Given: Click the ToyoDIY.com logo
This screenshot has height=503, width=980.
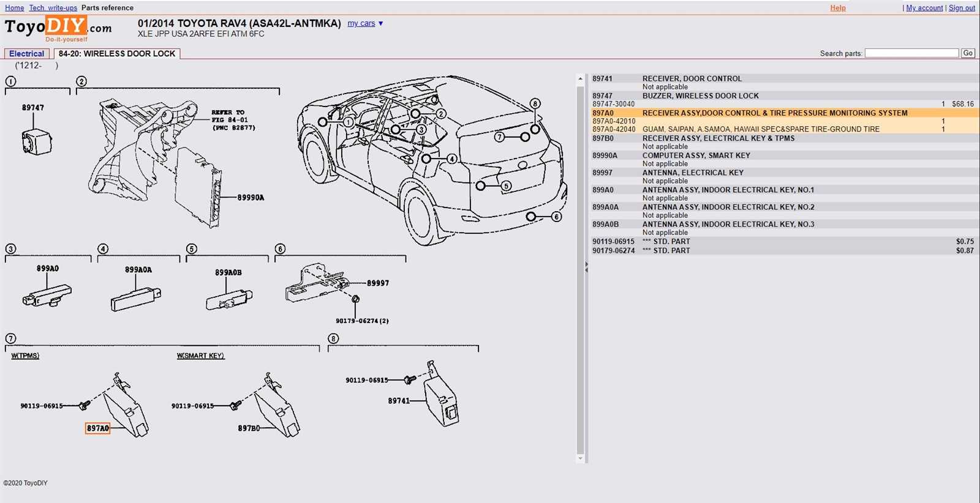Looking at the screenshot, I should pyautogui.click(x=58, y=29).
